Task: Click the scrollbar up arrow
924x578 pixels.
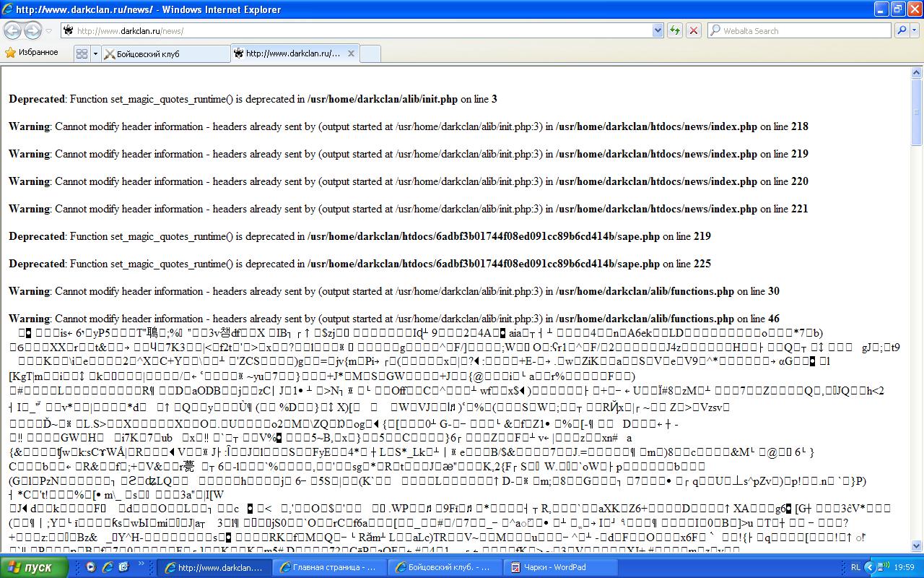Action: [917, 72]
